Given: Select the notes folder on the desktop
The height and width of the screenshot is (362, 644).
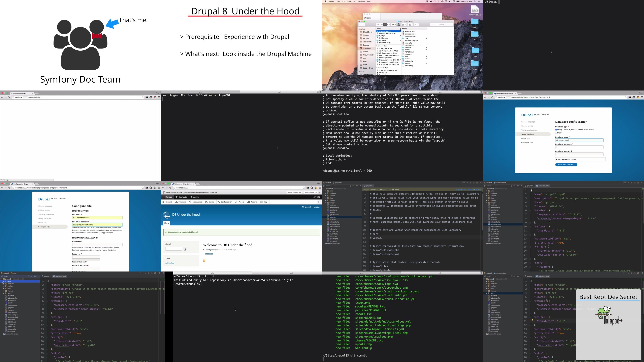Looking at the screenshot, I should [475, 65].
